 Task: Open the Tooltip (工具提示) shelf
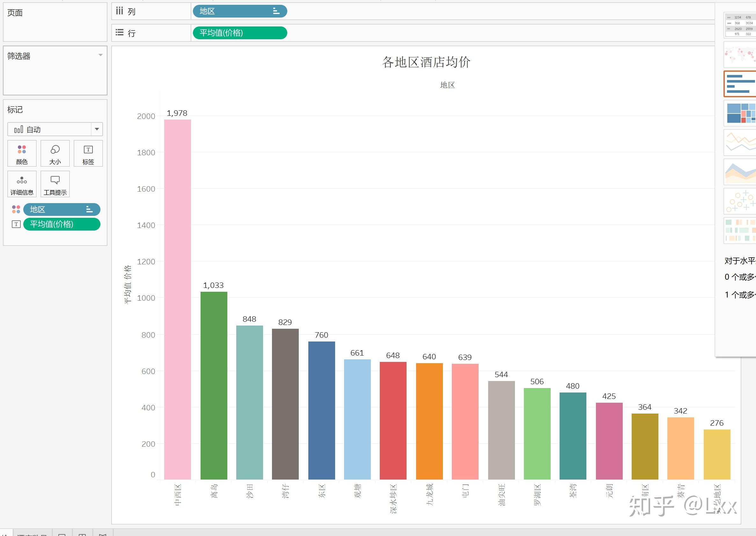click(55, 184)
